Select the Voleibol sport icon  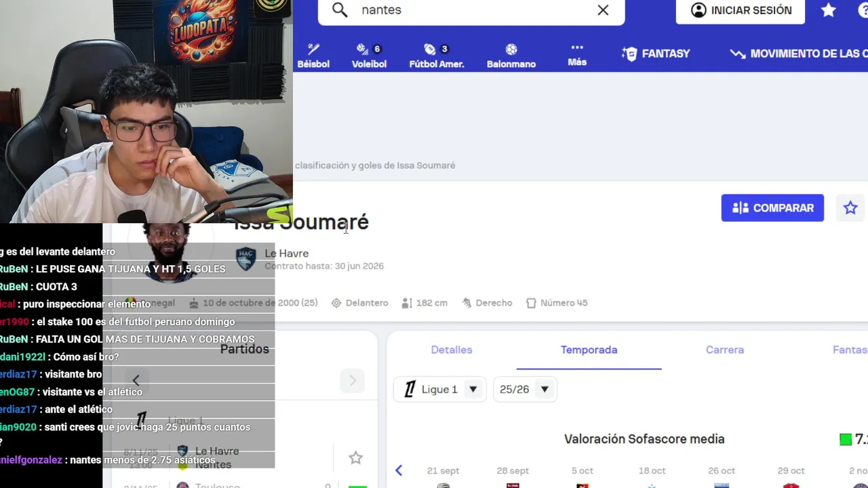coord(369,56)
